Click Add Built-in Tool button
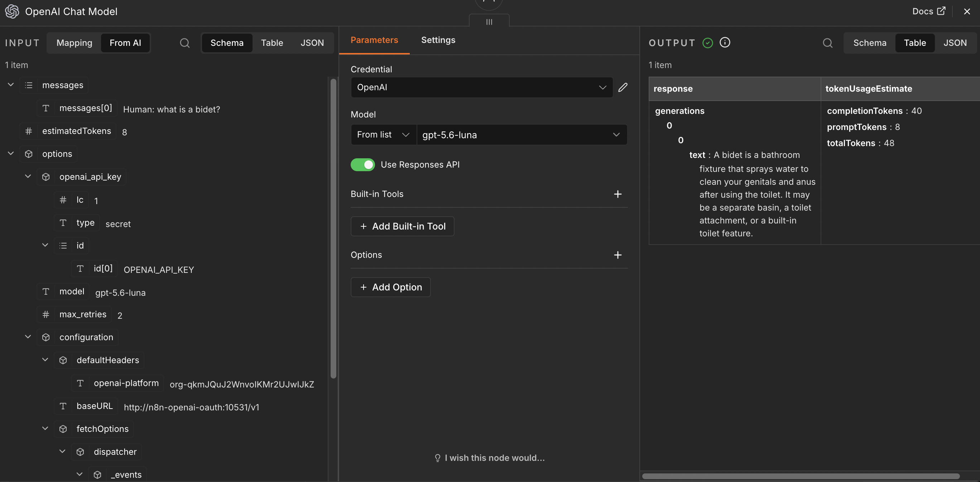 [402, 226]
